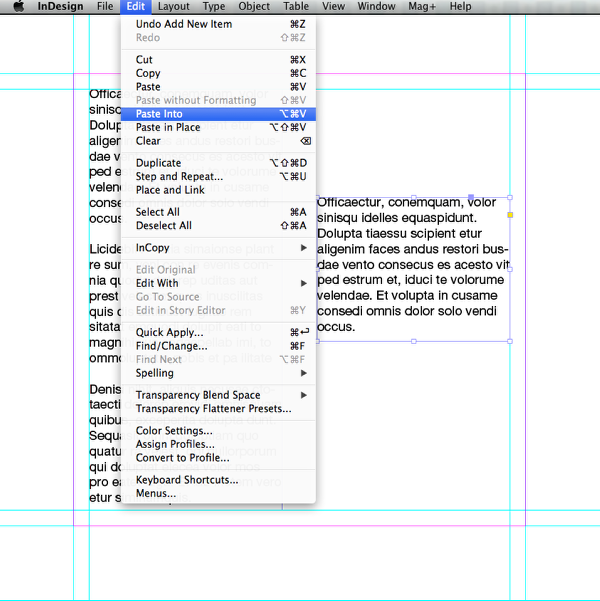Select Paste in Place
The height and width of the screenshot is (601, 600).
pyautogui.click(x=218, y=127)
